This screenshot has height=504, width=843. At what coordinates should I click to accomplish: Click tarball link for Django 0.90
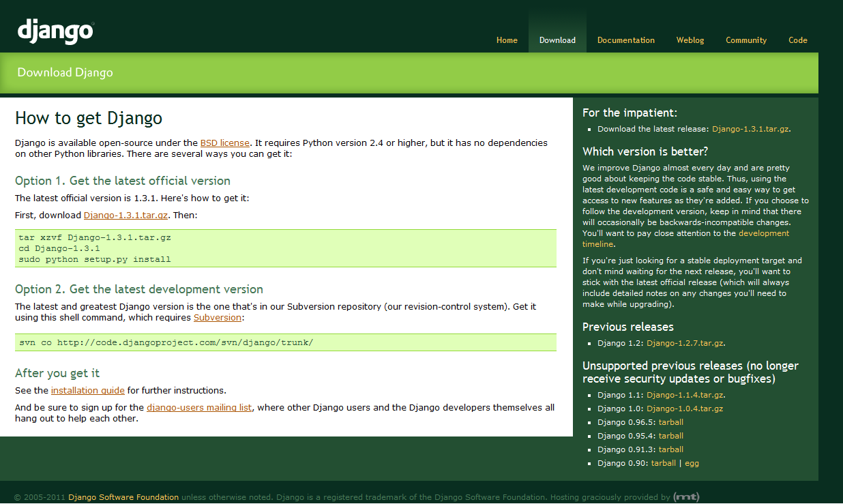664,463
